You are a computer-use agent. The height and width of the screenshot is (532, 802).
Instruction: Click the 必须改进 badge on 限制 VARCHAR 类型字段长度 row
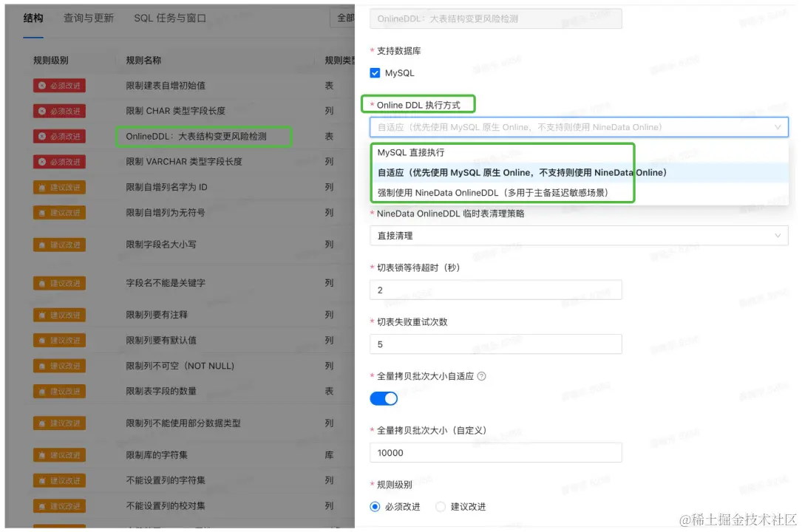[59, 162]
